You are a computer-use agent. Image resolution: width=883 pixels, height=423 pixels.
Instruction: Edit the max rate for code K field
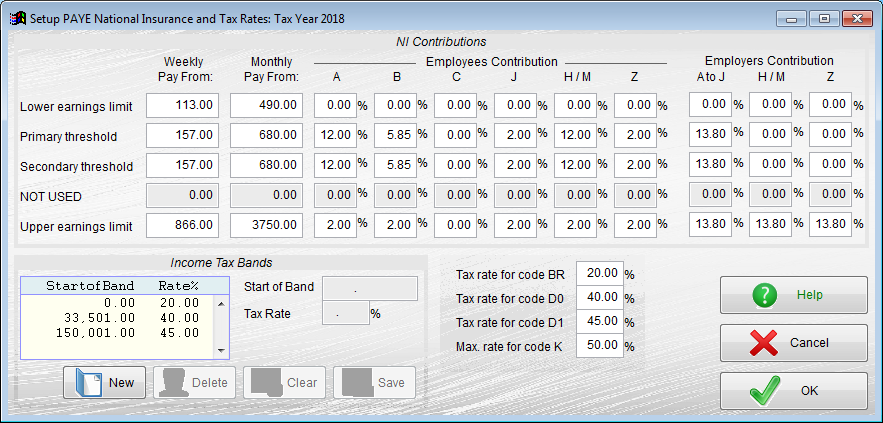pyautogui.click(x=600, y=345)
